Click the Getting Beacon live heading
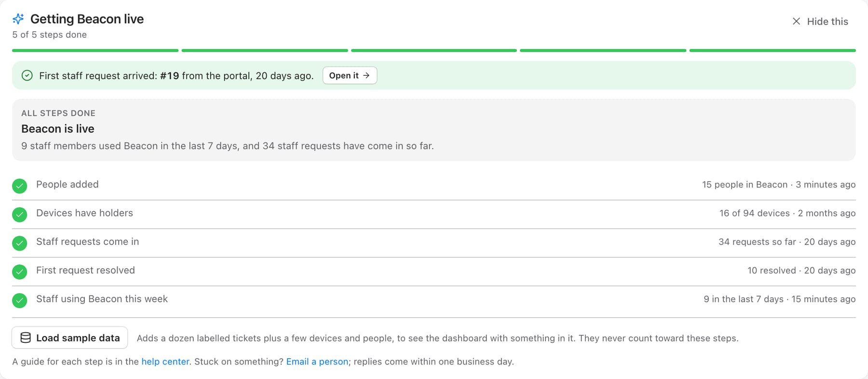The width and height of the screenshot is (868, 379). click(x=87, y=19)
